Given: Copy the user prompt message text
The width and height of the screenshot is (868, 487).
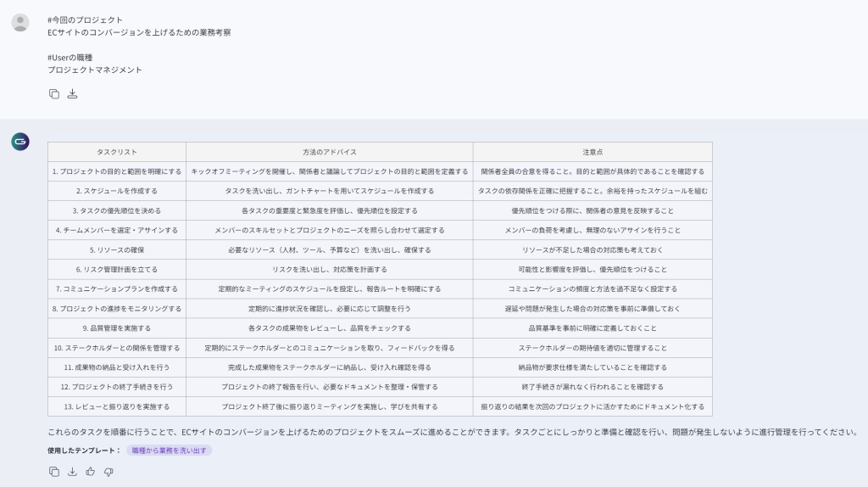Looking at the screenshot, I should point(54,94).
